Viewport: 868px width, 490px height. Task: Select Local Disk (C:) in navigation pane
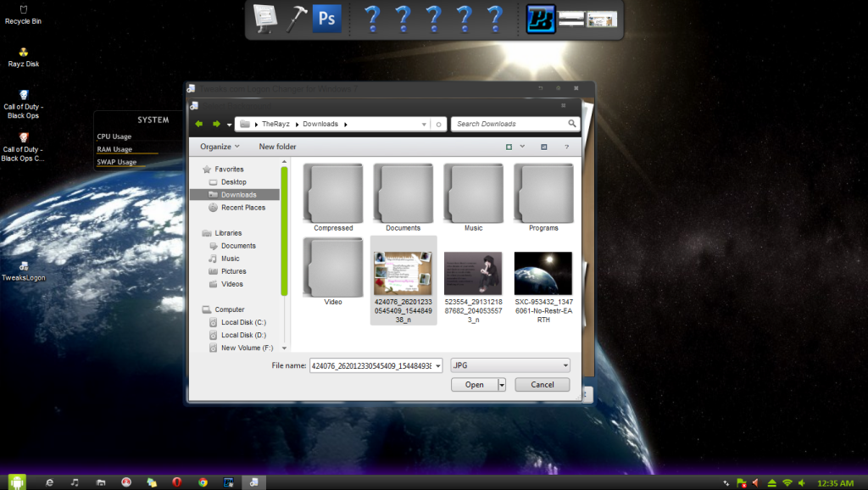point(243,322)
